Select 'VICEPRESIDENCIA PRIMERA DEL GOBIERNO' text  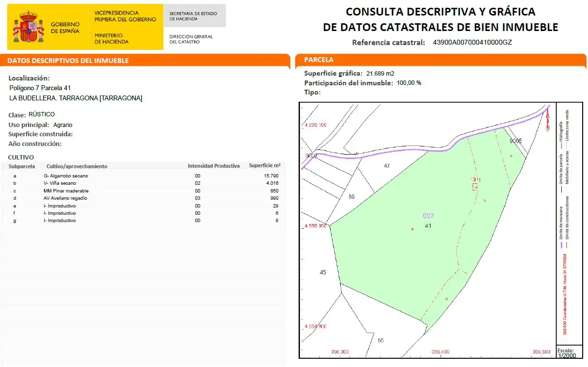[x=125, y=16]
